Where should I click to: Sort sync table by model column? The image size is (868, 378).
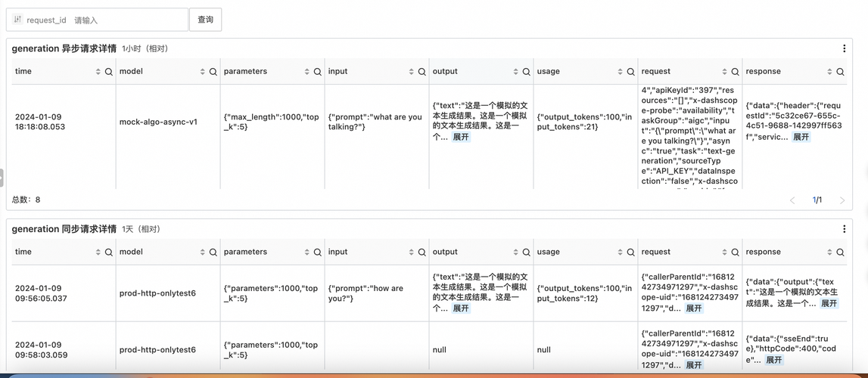(x=202, y=253)
